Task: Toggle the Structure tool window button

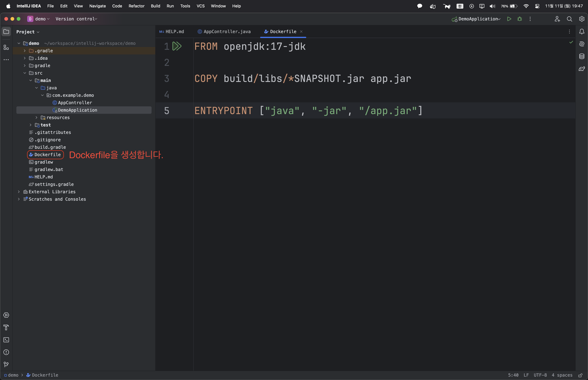Action: click(x=6, y=47)
